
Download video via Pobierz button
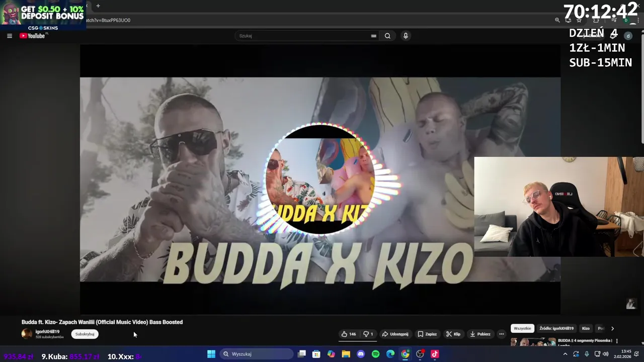coord(480,334)
